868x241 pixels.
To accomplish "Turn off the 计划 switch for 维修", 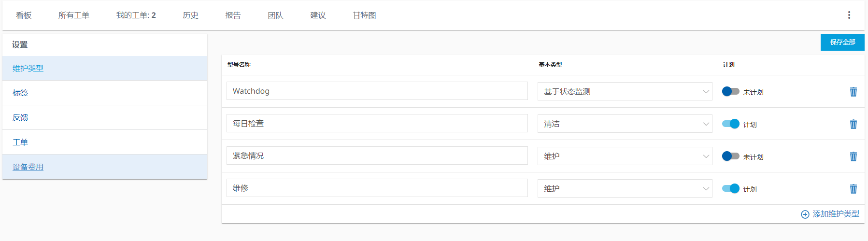I will 730,188.
